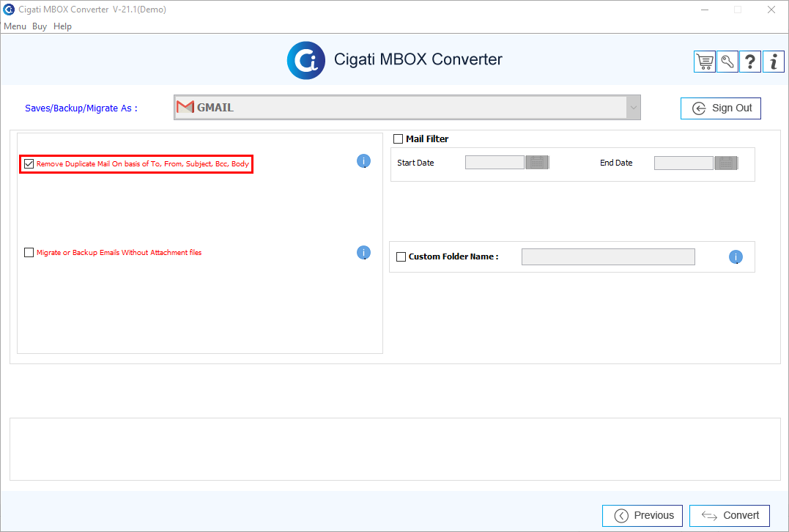Click info icon next to Custom Folder Name
This screenshot has height=532, width=789.
click(736, 257)
